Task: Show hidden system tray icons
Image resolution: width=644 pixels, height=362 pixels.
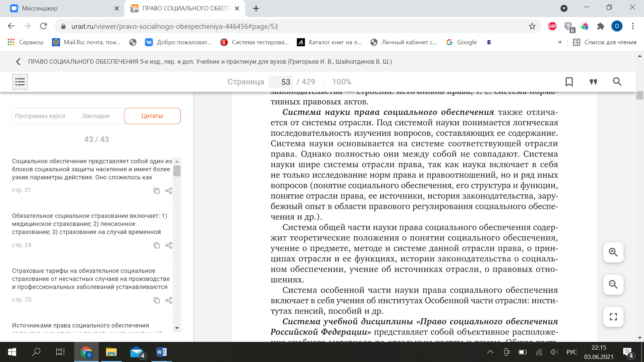Action: pos(490,352)
